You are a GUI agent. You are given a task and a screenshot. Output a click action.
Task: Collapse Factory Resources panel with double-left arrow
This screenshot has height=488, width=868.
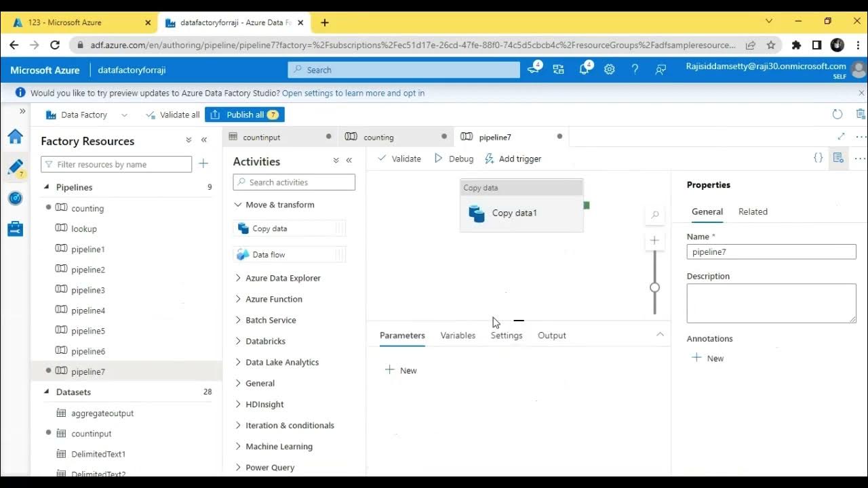[203, 140]
